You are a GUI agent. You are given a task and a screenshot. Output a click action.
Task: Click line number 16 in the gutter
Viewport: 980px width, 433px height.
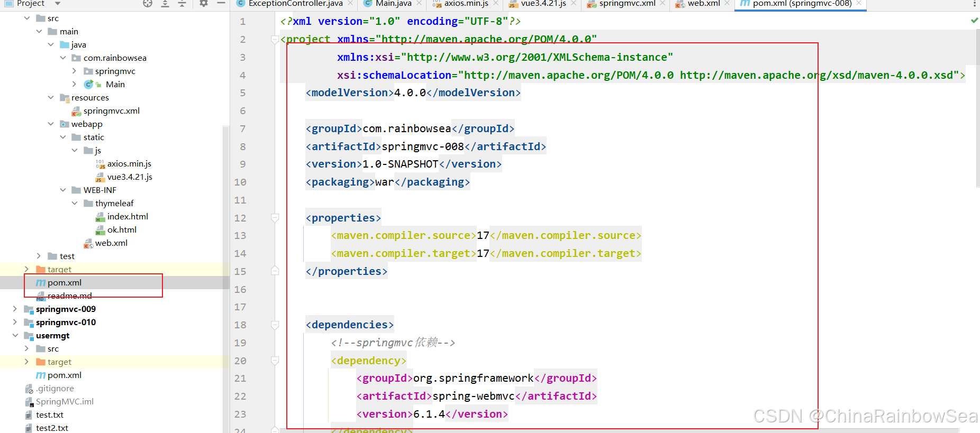(x=240, y=289)
